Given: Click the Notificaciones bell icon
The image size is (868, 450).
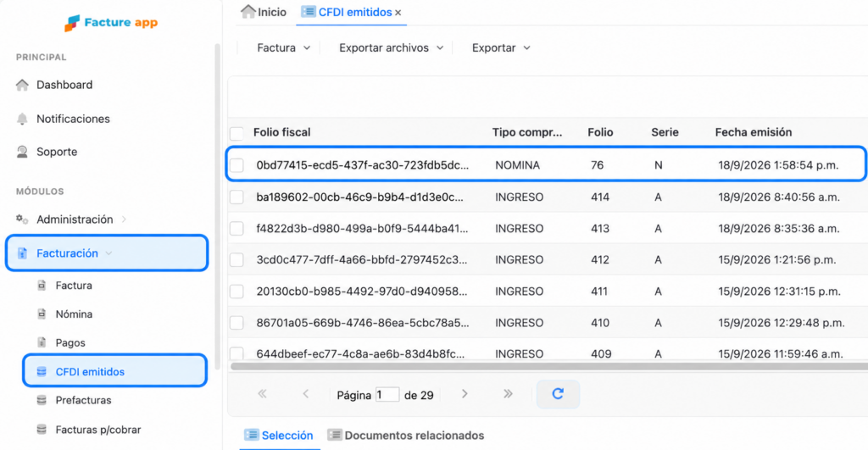Looking at the screenshot, I should click(22, 119).
